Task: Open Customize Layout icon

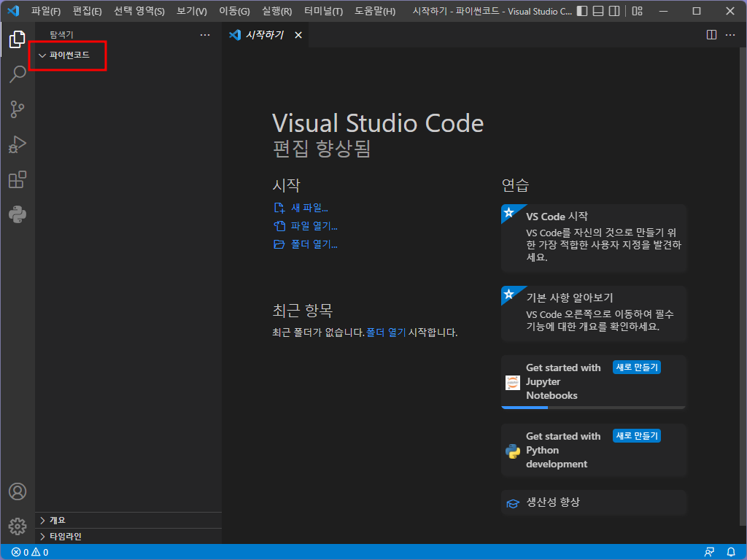Action: [637, 11]
